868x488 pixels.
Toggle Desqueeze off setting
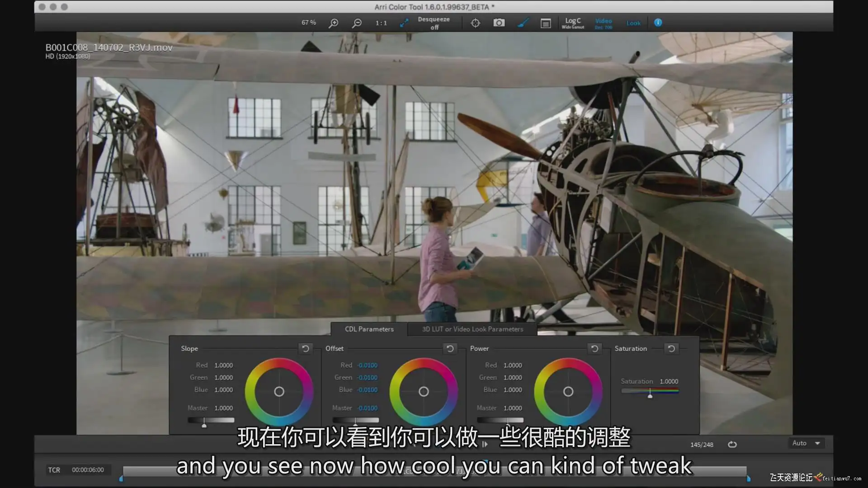[434, 23]
